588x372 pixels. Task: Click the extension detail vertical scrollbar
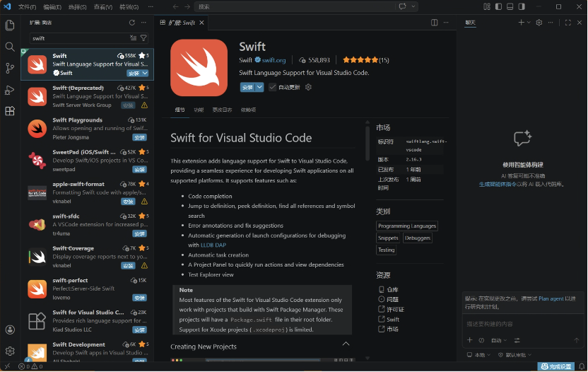[x=367, y=142]
